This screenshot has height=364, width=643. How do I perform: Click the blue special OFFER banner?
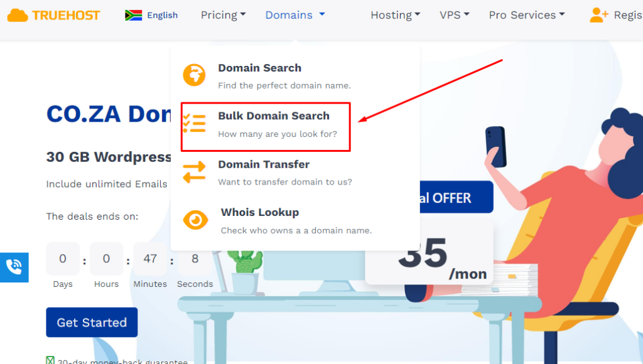point(457,197)
